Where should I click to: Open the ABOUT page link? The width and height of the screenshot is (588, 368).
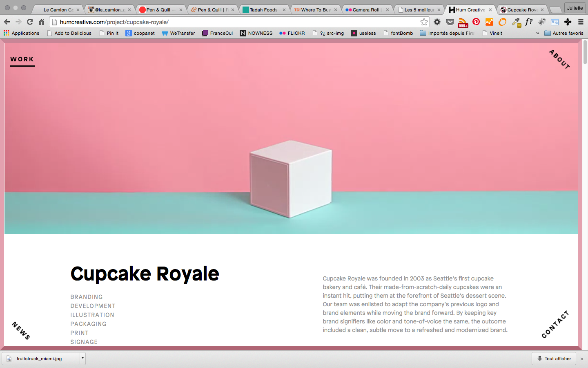tap(559, 59)
